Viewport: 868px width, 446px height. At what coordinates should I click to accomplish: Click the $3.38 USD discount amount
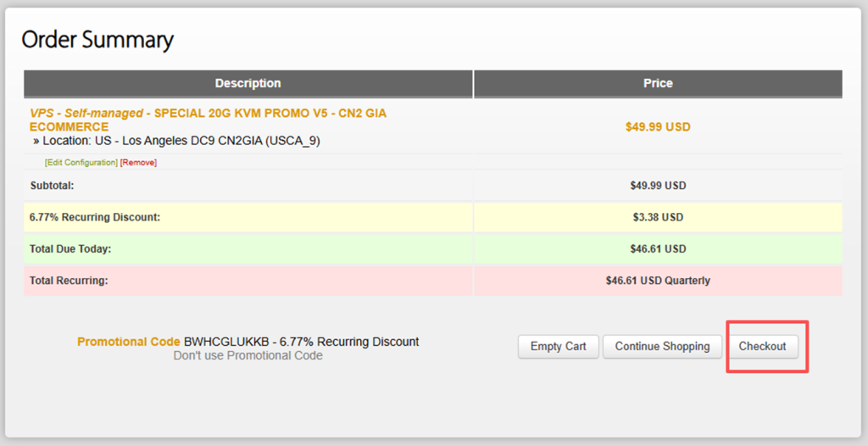pos(658,217)
